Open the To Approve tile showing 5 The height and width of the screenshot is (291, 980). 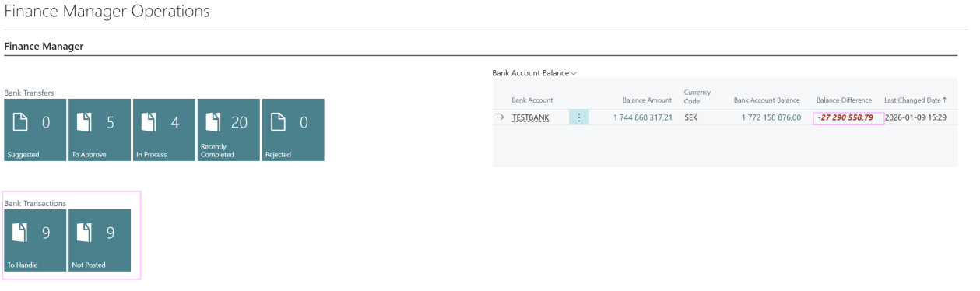tap(100, 130)
